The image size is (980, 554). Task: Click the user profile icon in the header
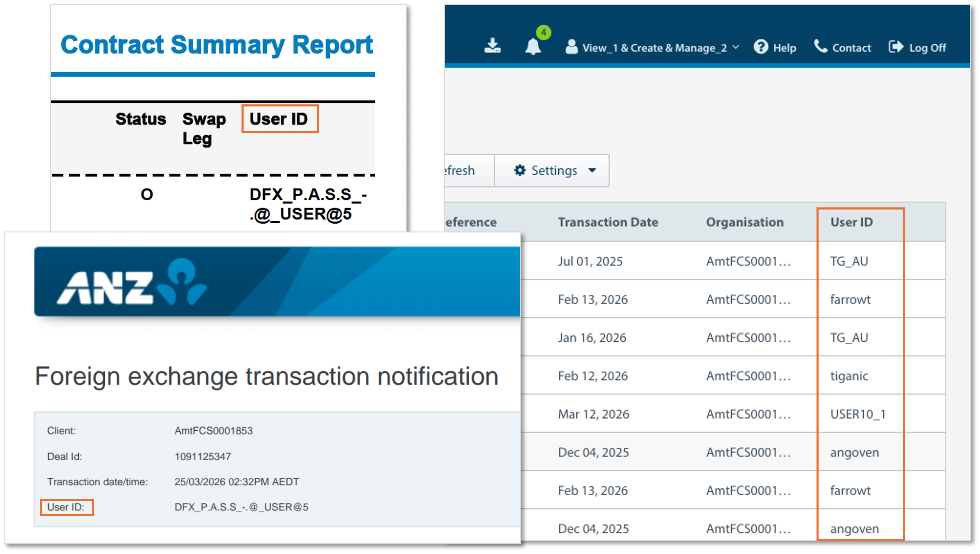coord(571,47)
